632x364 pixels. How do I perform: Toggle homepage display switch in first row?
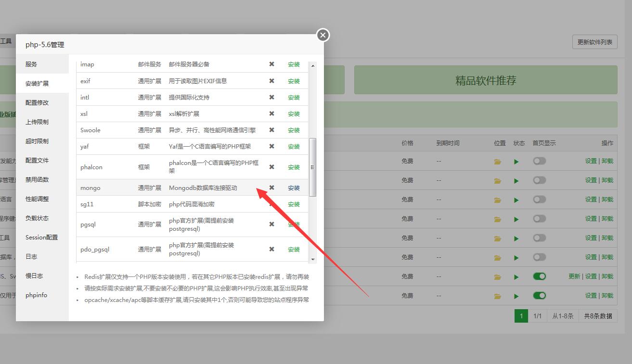click(539, 161)
